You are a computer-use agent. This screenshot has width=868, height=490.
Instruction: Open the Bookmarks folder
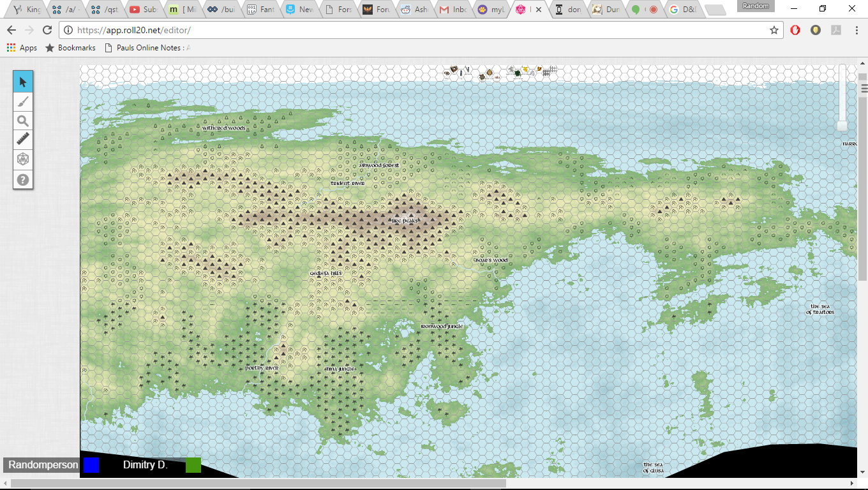[70, 48]
